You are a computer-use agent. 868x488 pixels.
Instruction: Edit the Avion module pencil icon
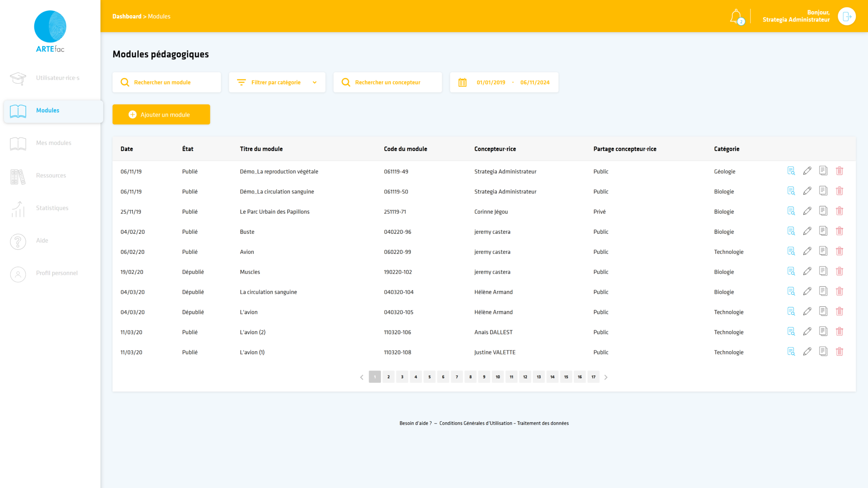[x=807, y=251]
